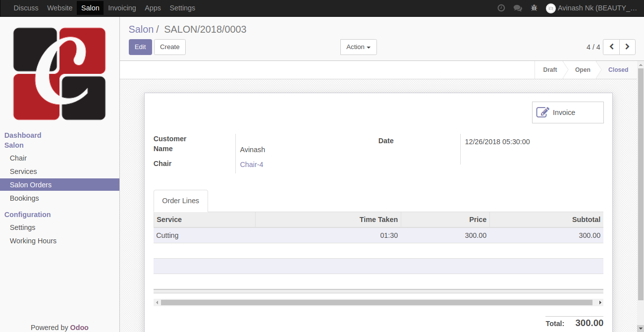Click the Invoice pencil icon
Image resolution: width=644 pixels, height=332 pixels.
pos(543,112)
